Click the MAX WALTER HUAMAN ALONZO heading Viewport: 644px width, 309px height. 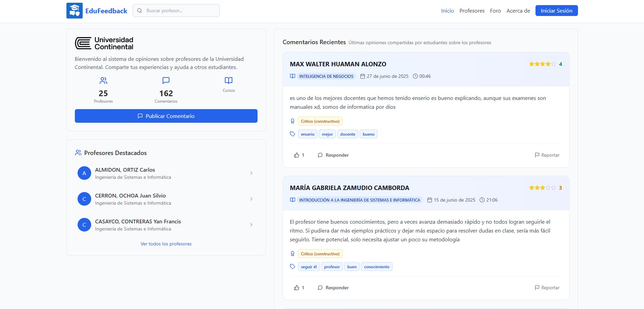(338, 64)
